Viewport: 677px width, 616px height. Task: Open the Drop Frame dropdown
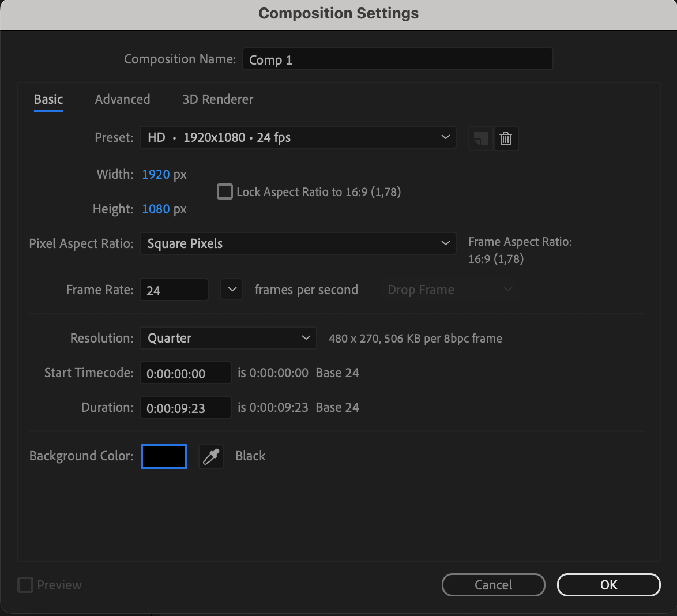click(449, 290)
